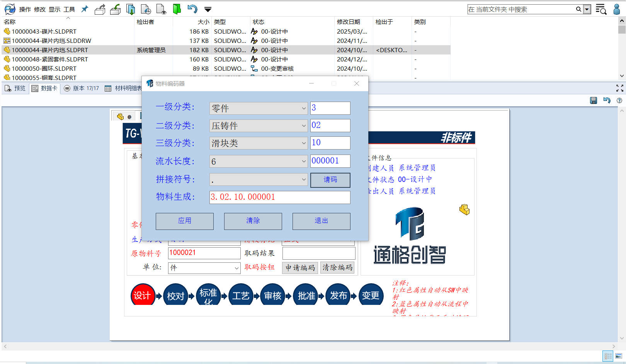Screen dimensions: 626x364
Task: Click the check out file toolbar icon
Action: tap(100, 9)
